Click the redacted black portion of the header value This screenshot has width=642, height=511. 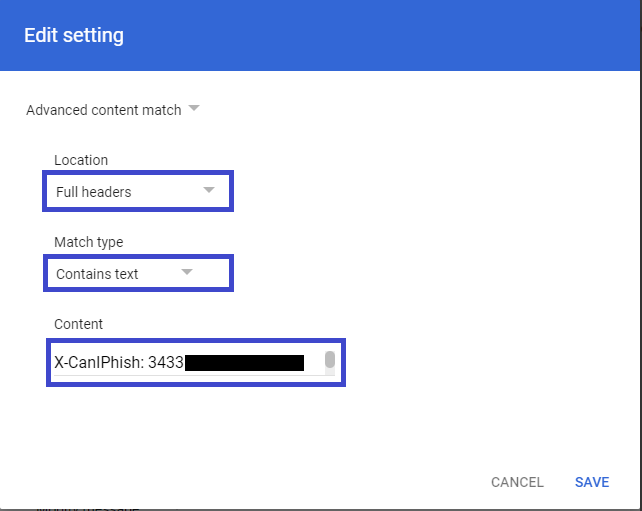pyautogui.click(x=244, y=363)
